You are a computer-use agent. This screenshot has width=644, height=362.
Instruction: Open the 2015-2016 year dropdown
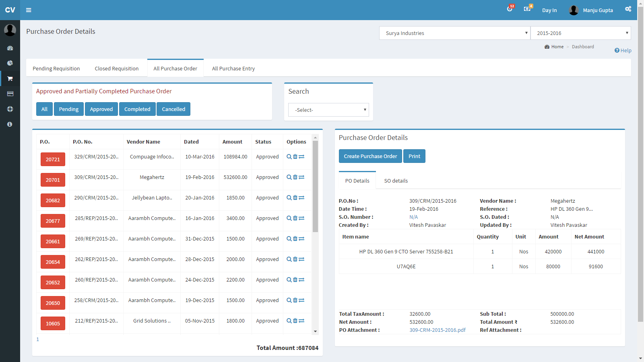(580, 33)
